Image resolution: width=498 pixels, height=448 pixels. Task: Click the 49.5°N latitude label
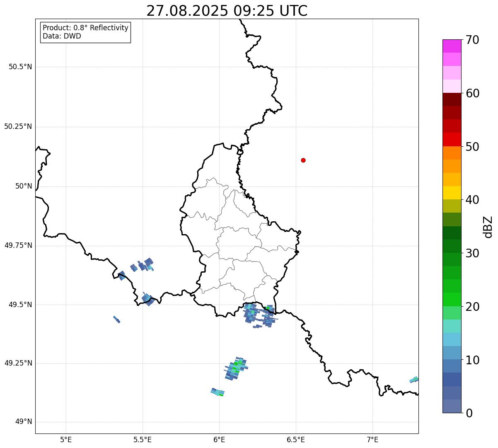coord(20,305)
